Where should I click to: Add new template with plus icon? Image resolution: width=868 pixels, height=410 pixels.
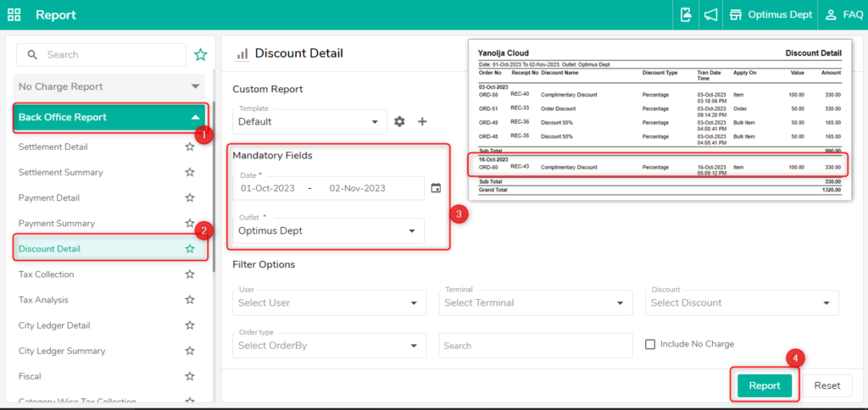422,121
